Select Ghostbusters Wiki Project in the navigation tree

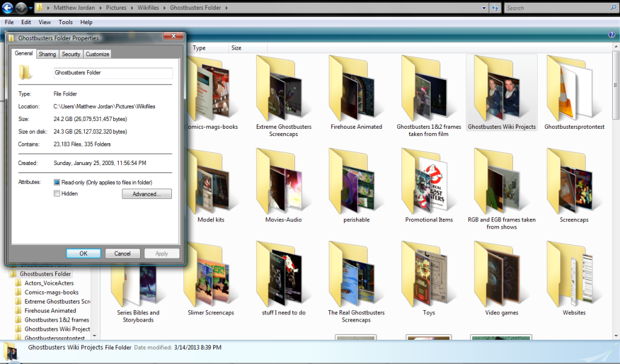click(x=57, y=329)
